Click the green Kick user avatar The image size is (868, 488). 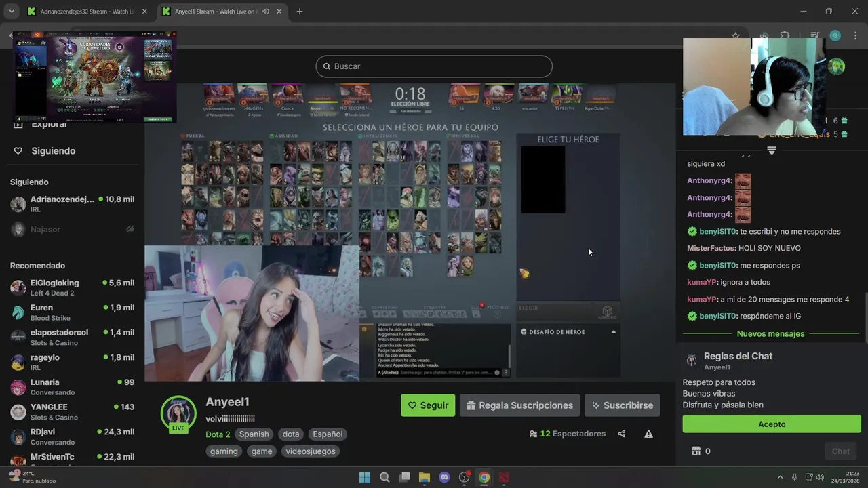click(837, 66)
